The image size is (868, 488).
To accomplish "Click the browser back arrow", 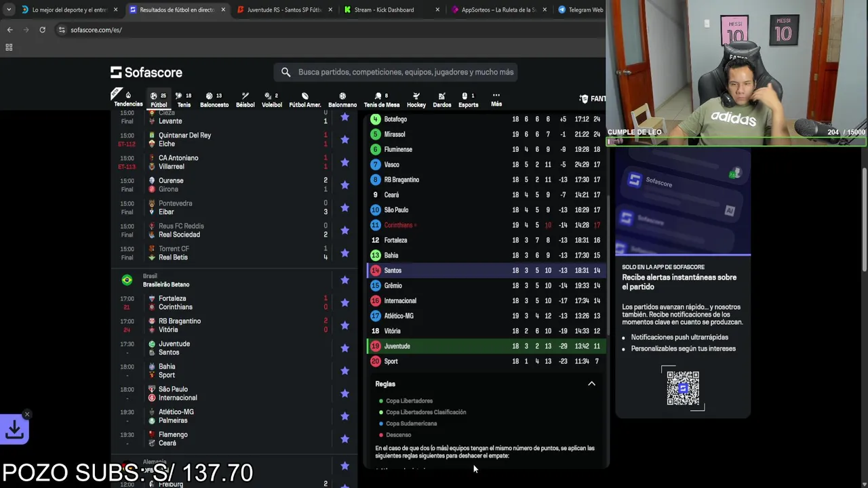I will 9,30.
